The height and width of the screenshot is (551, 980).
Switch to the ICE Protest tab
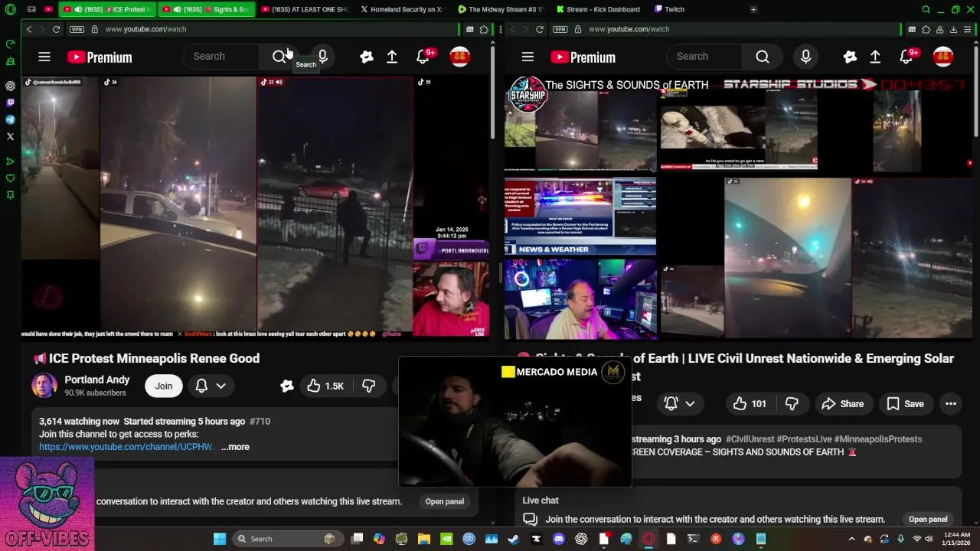coord(106,9)
